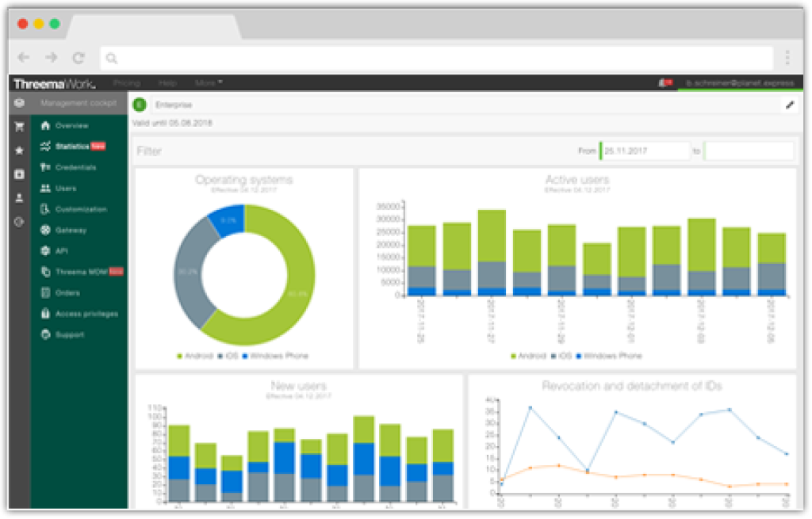Click the Pricing link in top bar
Image resolution: width=812 pixels, height=519 pixels.
(127, 83)
